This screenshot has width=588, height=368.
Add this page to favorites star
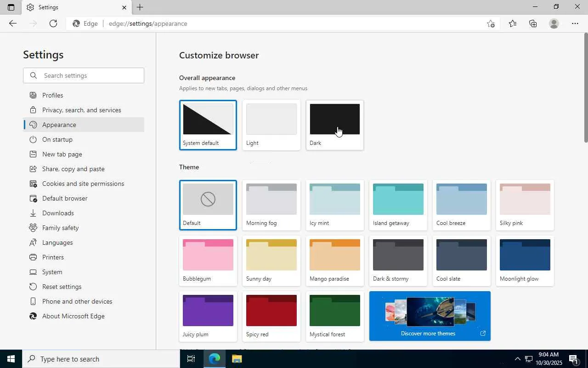491,23
